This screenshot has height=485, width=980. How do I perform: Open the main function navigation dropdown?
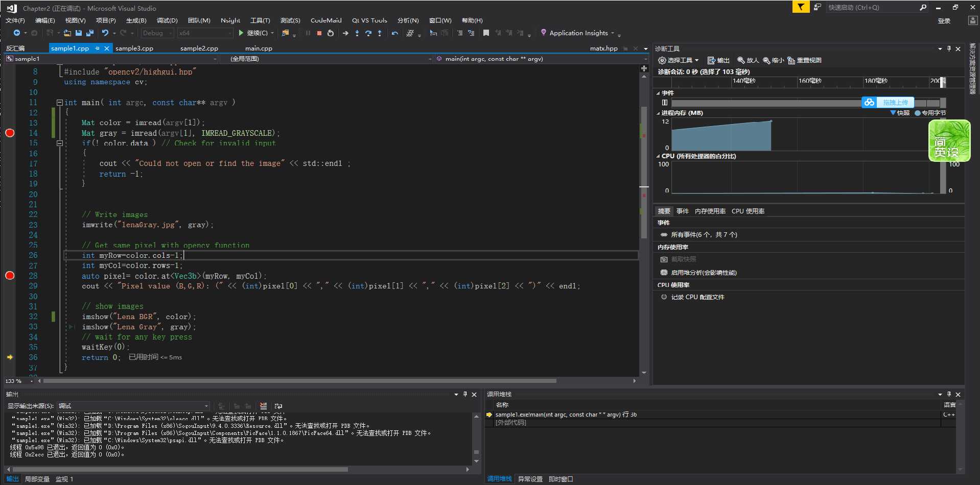542,59
